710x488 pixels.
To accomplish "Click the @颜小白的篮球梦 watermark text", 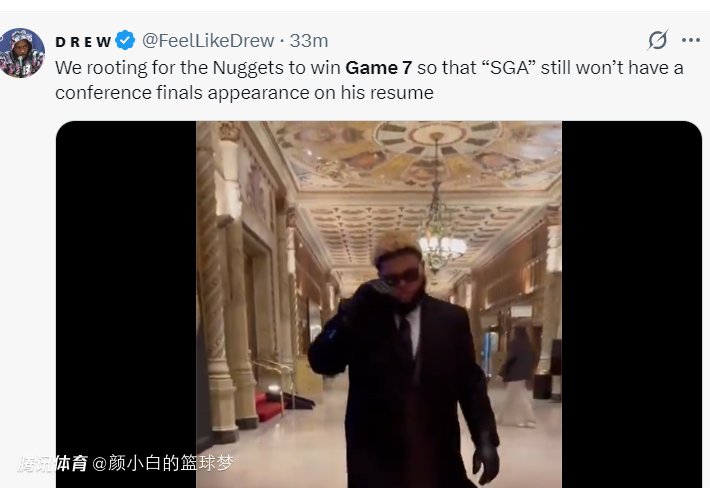I will (x=163, y=463).
